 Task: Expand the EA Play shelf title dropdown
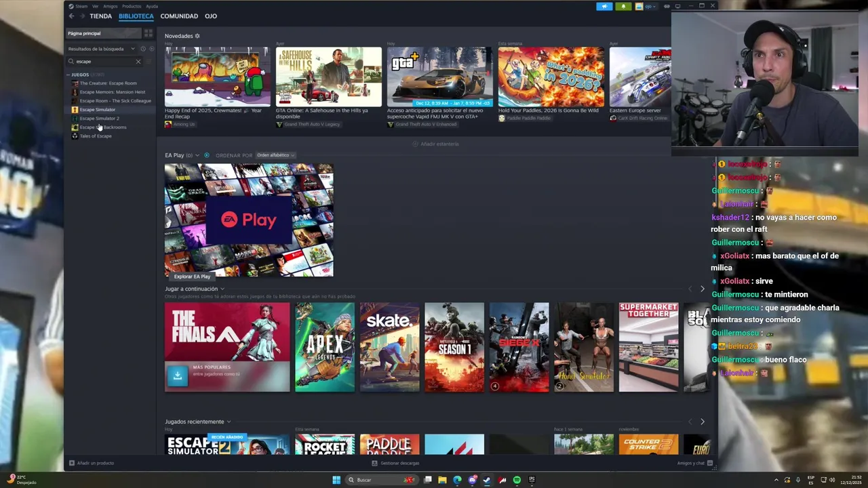pos(198,155)
